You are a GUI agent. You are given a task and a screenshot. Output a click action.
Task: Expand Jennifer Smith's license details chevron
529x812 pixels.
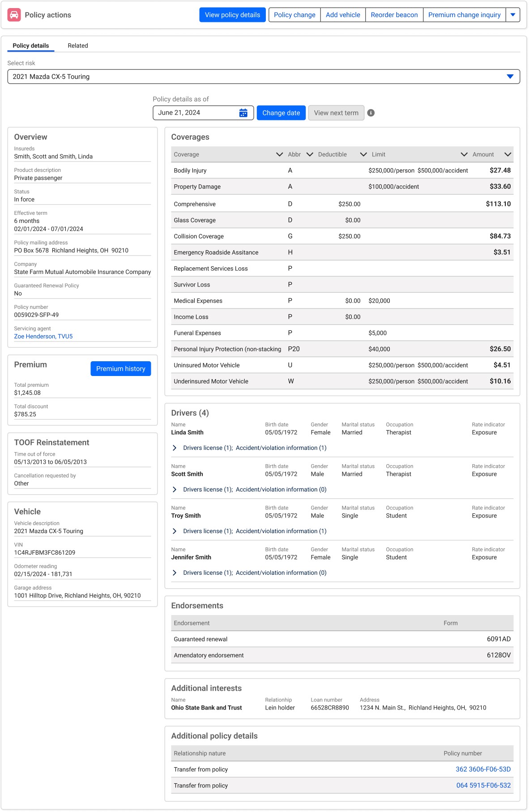[175, 573]
